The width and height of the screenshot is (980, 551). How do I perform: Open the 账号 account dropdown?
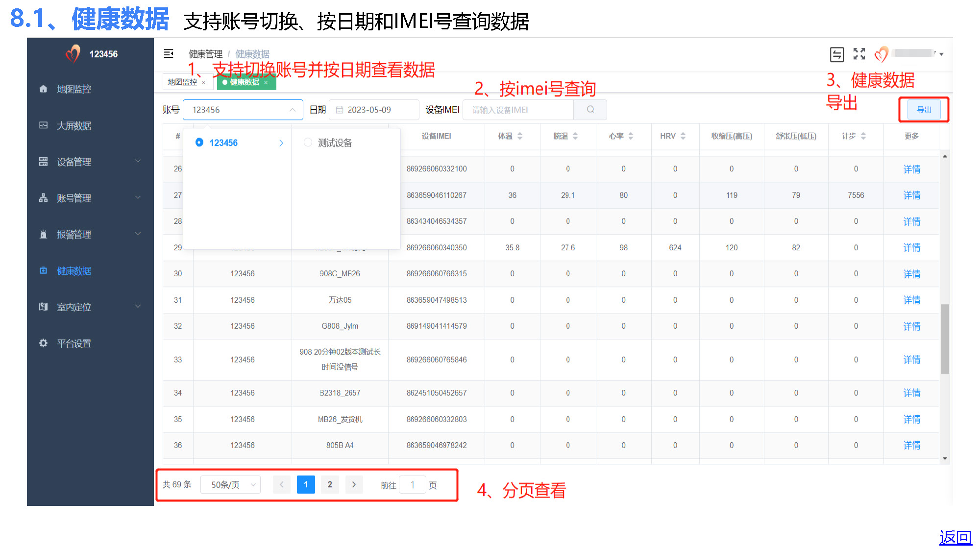(243, 110)
